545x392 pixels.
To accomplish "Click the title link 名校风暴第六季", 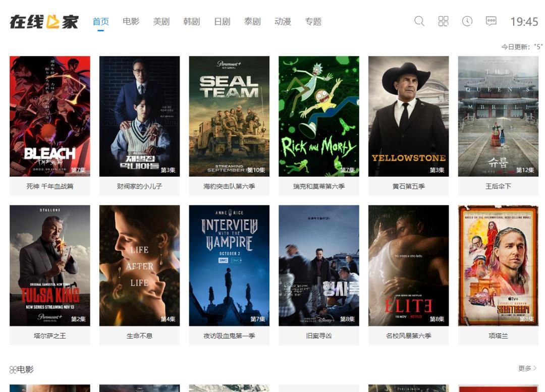I will pos(408,335).
